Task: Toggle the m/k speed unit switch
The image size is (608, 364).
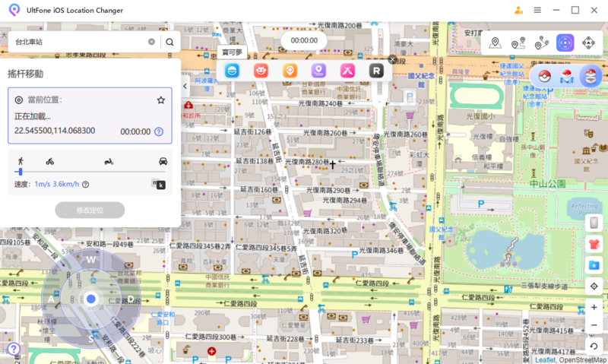Action: coord(158,184)
